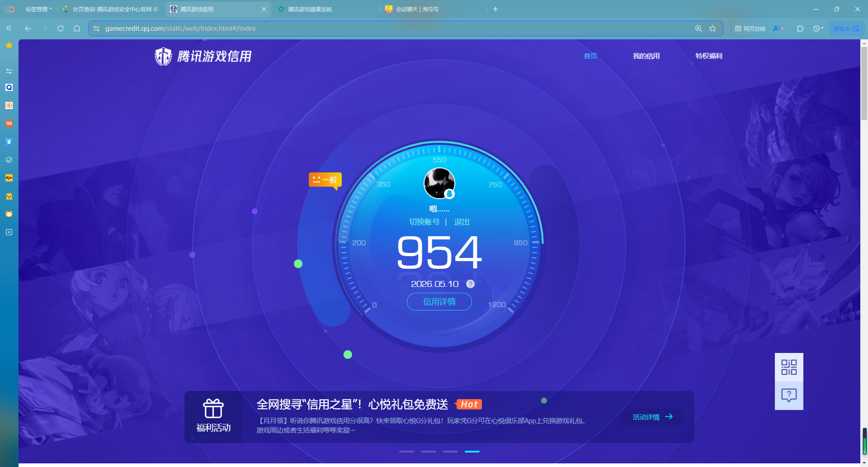The image size is (868, 467).
Task: Go back to the previous page
Action: [x=28, y=28]
